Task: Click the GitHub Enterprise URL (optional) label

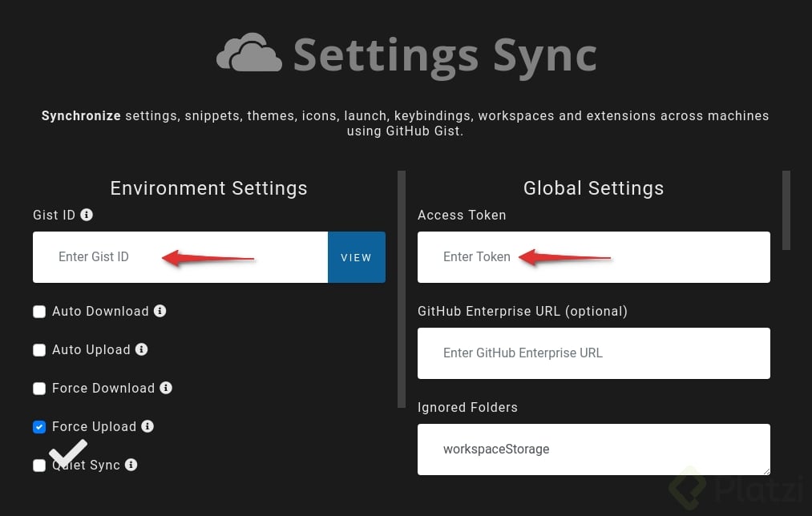Action: point(523,312)
